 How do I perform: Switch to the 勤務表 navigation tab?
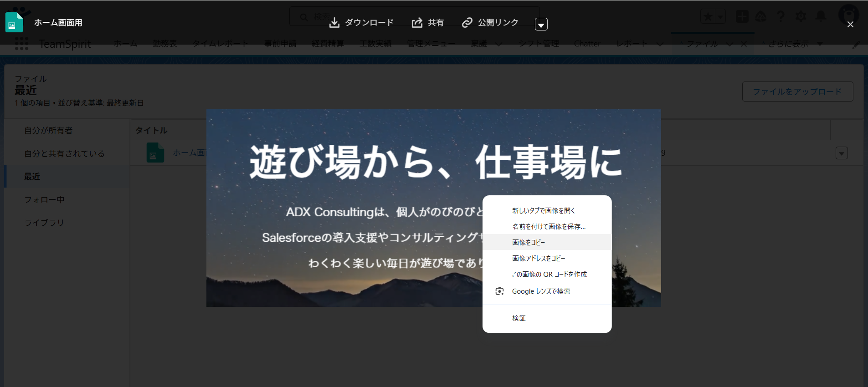(x=165, y=44)
